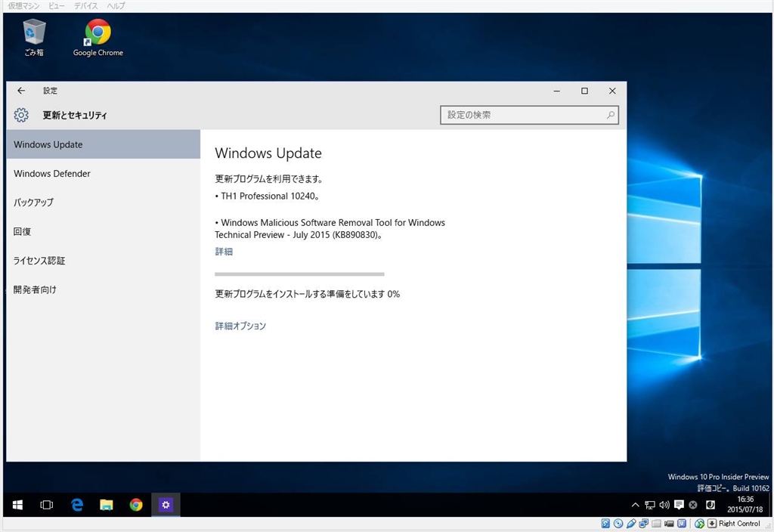Open the Recycle Bin (ごみ箱) desktop icon

coord(34,37)
